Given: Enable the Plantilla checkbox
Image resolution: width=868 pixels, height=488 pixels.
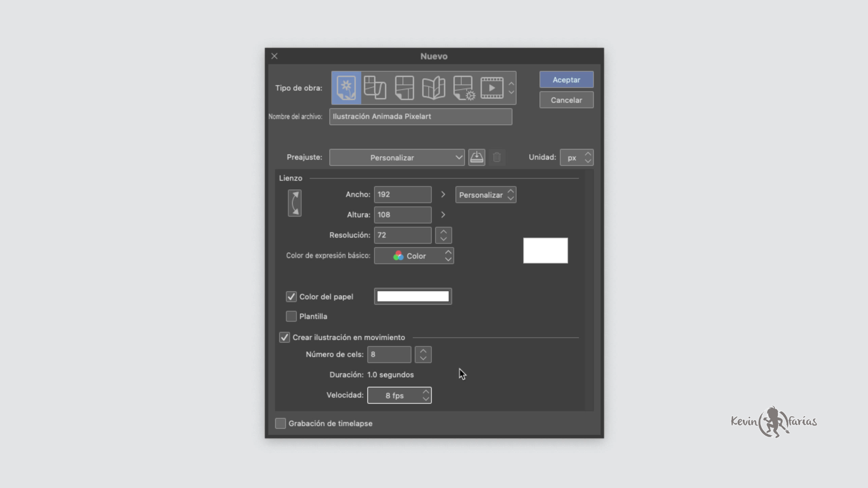Looking at the screenshot, I should (x=291, y=316).
